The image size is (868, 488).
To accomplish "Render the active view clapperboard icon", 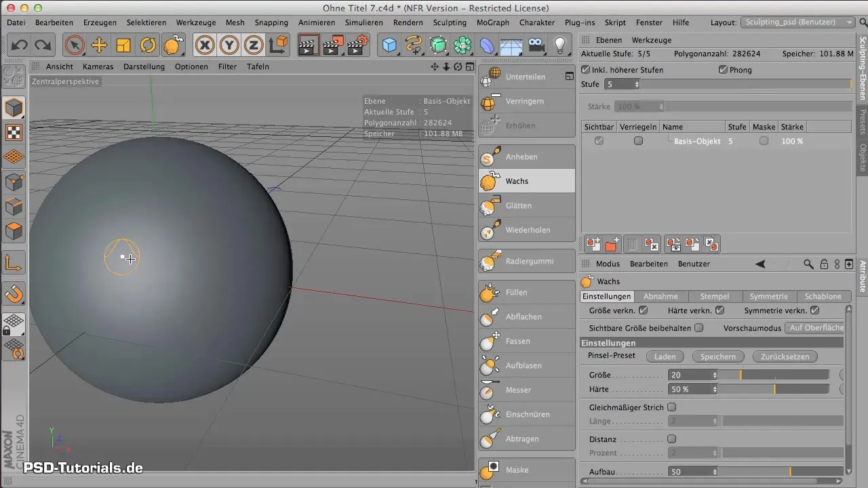I will (309, 45).
